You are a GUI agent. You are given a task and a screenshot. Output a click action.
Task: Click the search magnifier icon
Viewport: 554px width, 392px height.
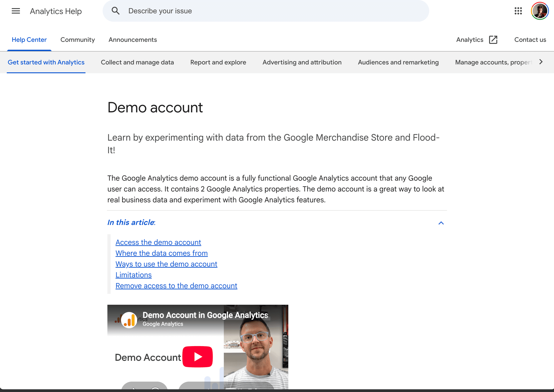click(x=116, y=11)
